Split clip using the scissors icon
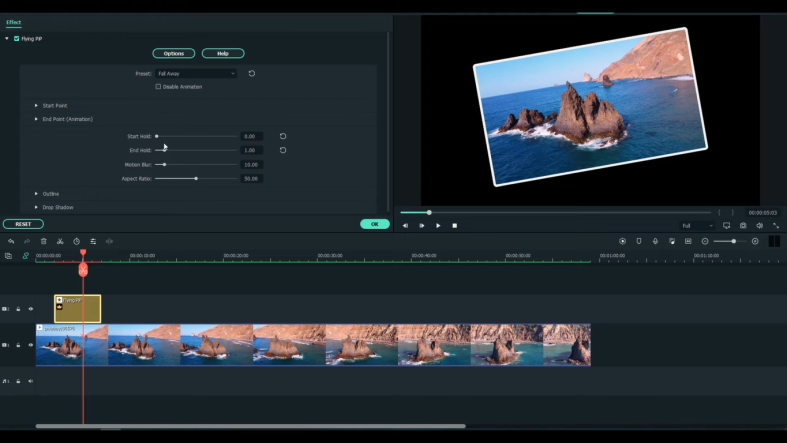Screen dimensions: 787x443 pyautogui.click(x=60, y=241)
